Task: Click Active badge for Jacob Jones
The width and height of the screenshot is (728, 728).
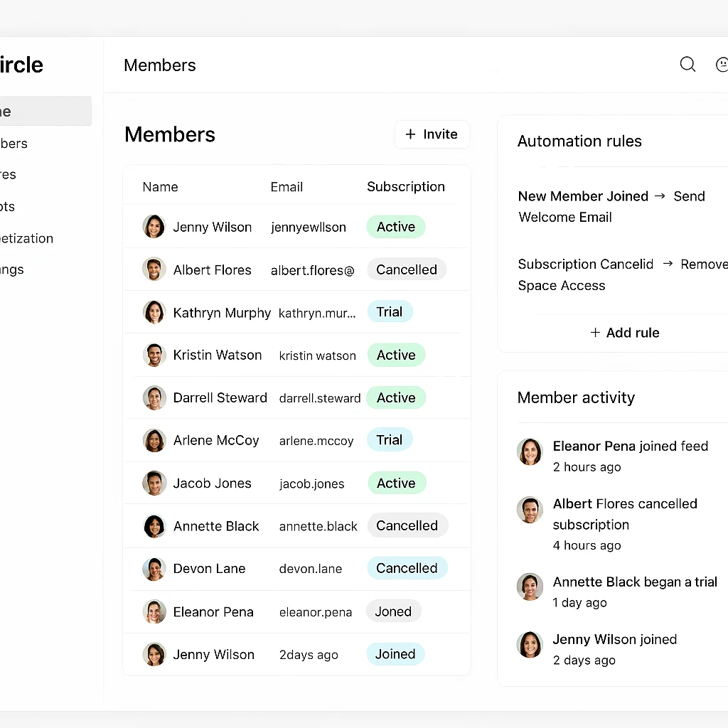Action: pos(397,483)
